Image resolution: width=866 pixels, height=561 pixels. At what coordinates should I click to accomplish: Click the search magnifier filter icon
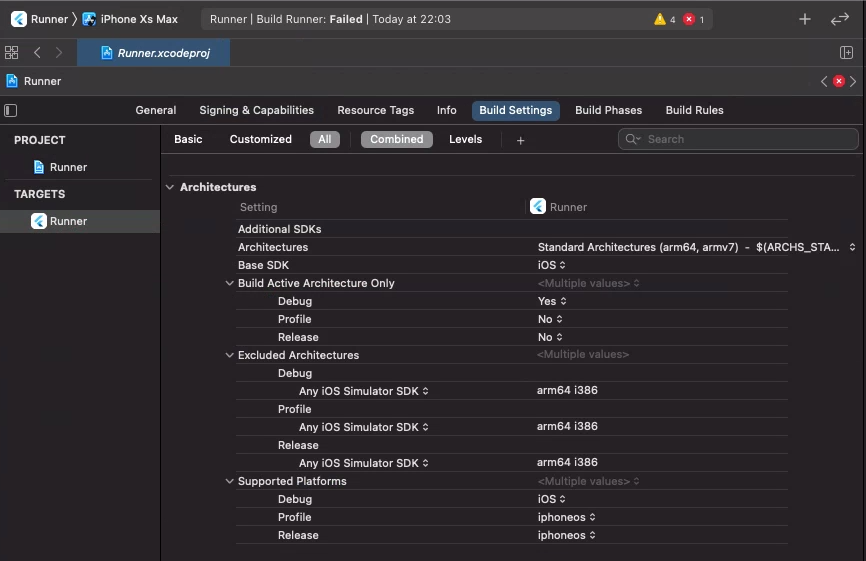click(632, 139)
